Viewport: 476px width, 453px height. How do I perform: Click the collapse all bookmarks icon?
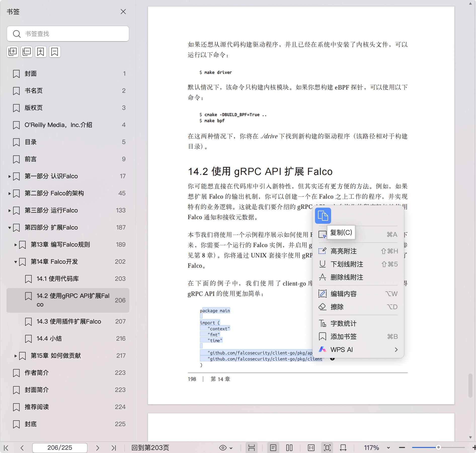27,52
